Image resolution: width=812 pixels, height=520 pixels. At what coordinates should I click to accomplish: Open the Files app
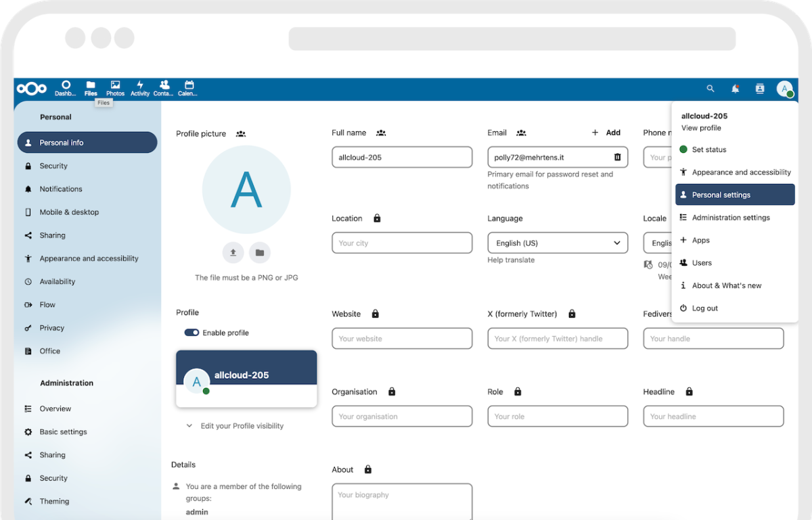click(91, 89)
